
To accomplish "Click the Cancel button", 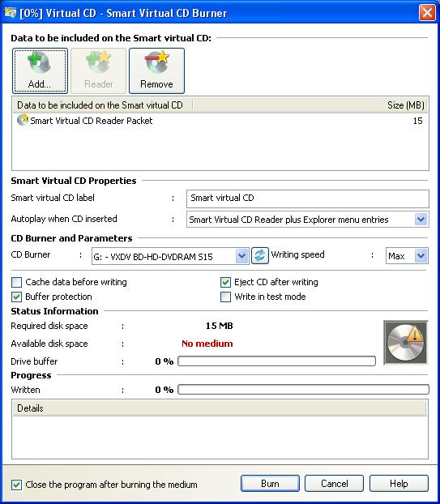I will pos(335,484).
